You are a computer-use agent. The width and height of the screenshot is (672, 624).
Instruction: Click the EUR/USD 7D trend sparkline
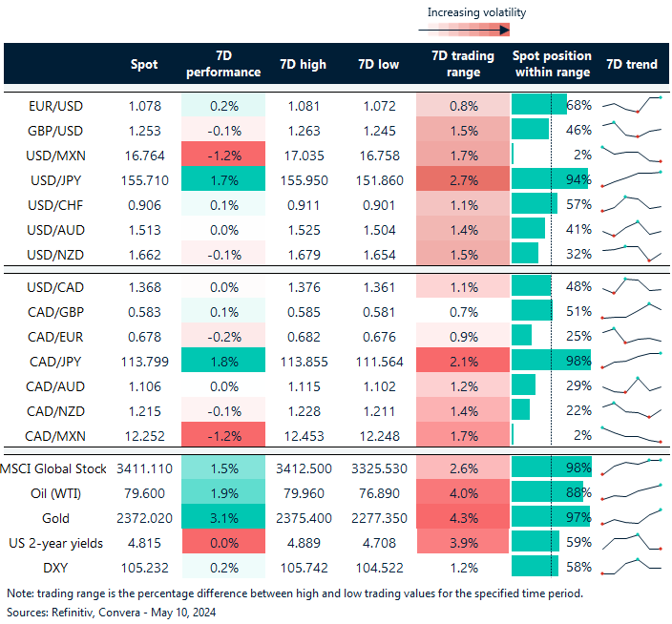point(631,103)
